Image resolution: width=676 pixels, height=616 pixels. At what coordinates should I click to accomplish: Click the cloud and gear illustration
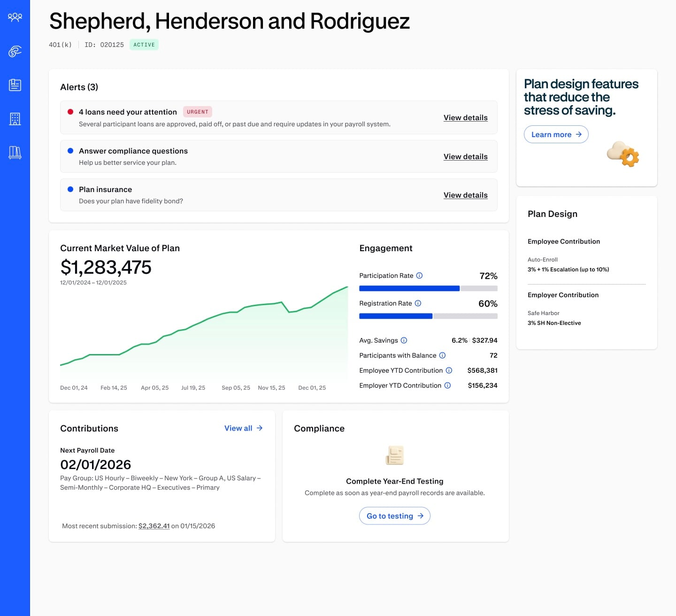[623, 154]
